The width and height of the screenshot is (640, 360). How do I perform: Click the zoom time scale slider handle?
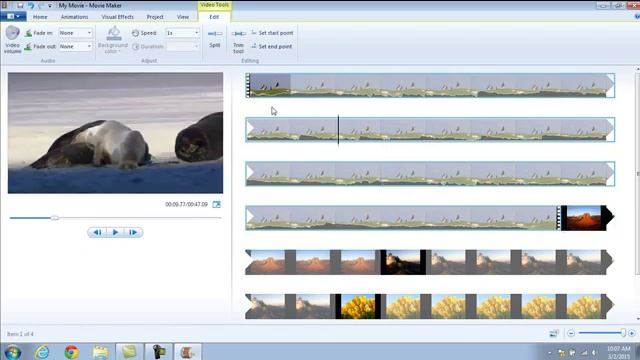(623, 333)
